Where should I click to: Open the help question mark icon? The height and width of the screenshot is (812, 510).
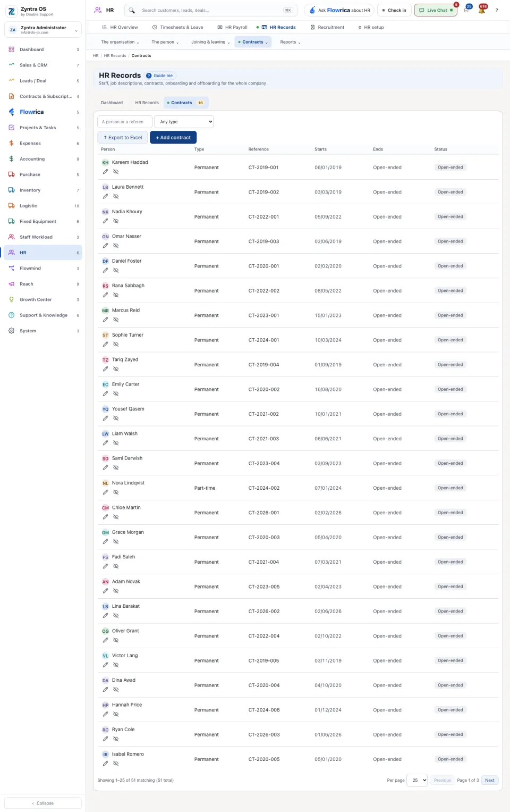point(497,10)
